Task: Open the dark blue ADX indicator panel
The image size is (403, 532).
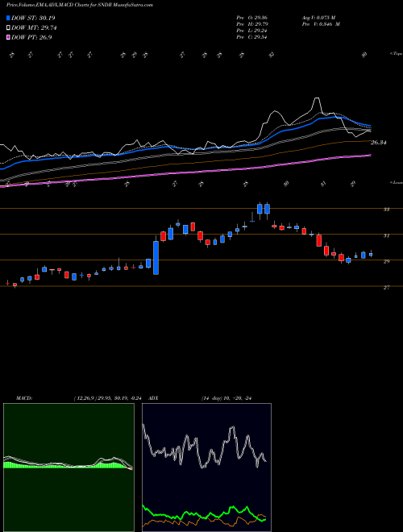Action: 206,468
